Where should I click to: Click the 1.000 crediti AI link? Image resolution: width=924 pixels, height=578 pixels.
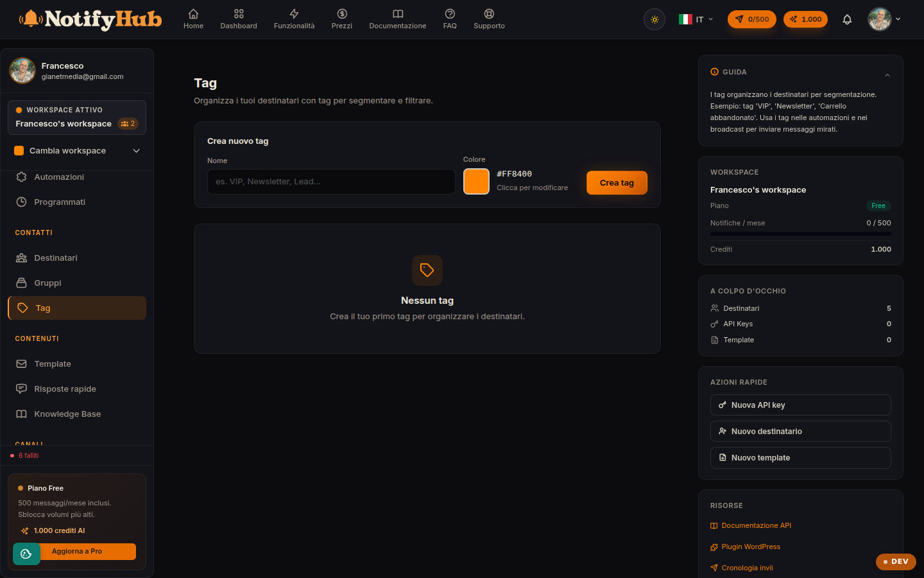[x=53, y=530]
